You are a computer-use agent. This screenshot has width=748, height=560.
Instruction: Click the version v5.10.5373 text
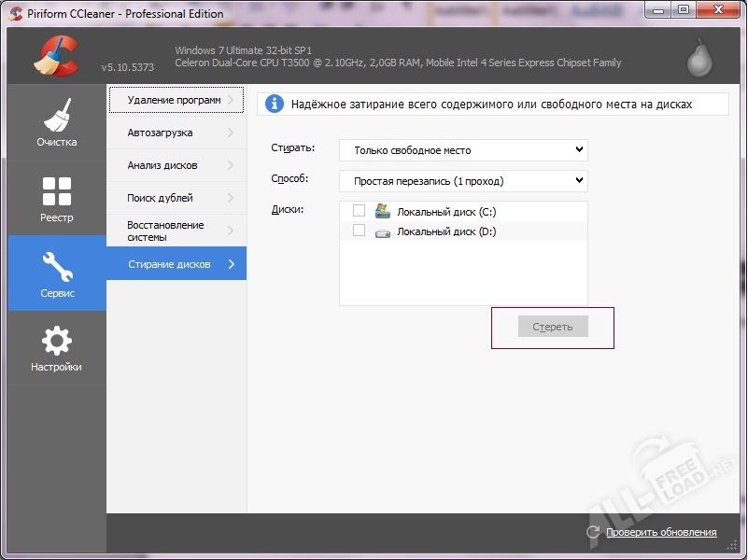point(127,67)
